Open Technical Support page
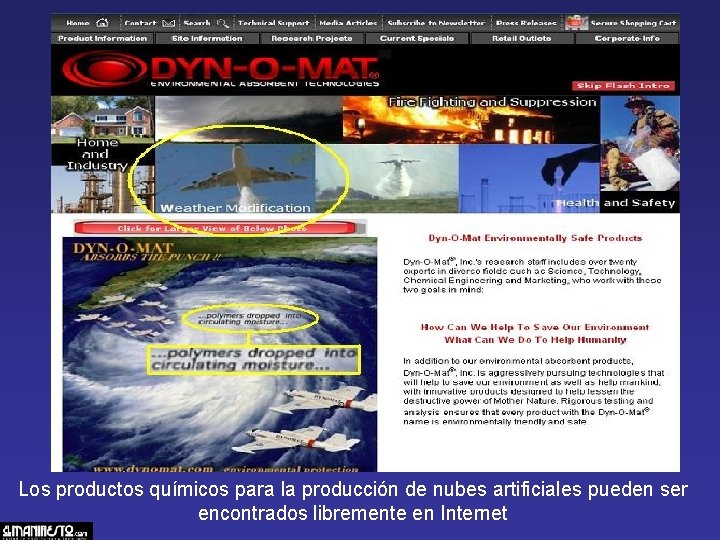 [274, 23]
